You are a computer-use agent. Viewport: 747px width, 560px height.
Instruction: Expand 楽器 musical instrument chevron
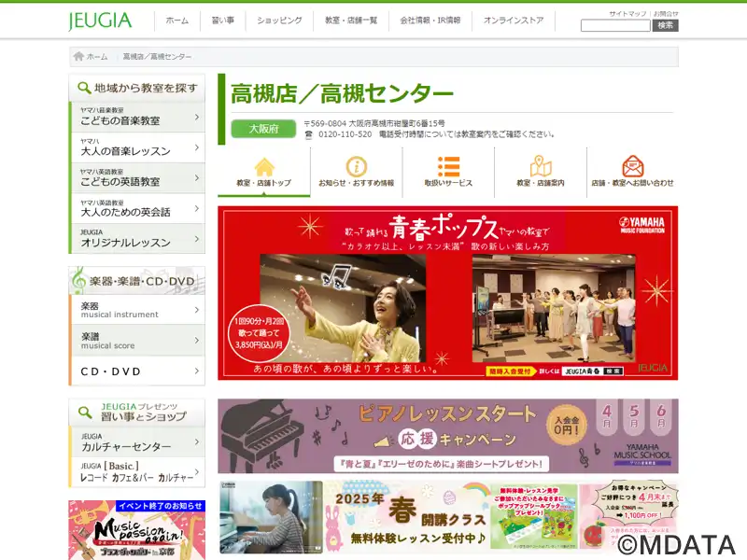point(197,310)
